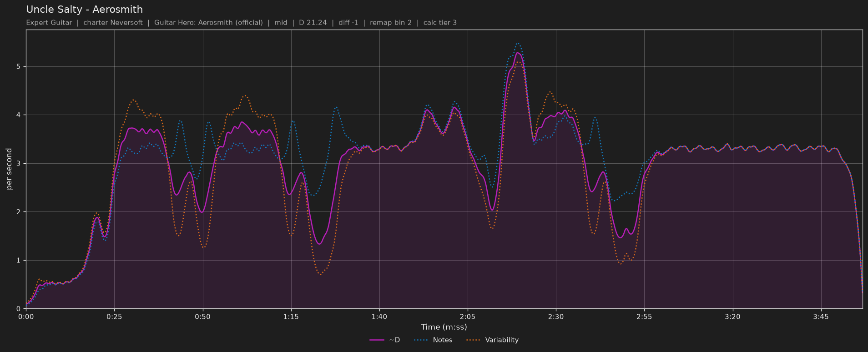Click the 'diff -1' subtitle value

(x=348, y=22)
